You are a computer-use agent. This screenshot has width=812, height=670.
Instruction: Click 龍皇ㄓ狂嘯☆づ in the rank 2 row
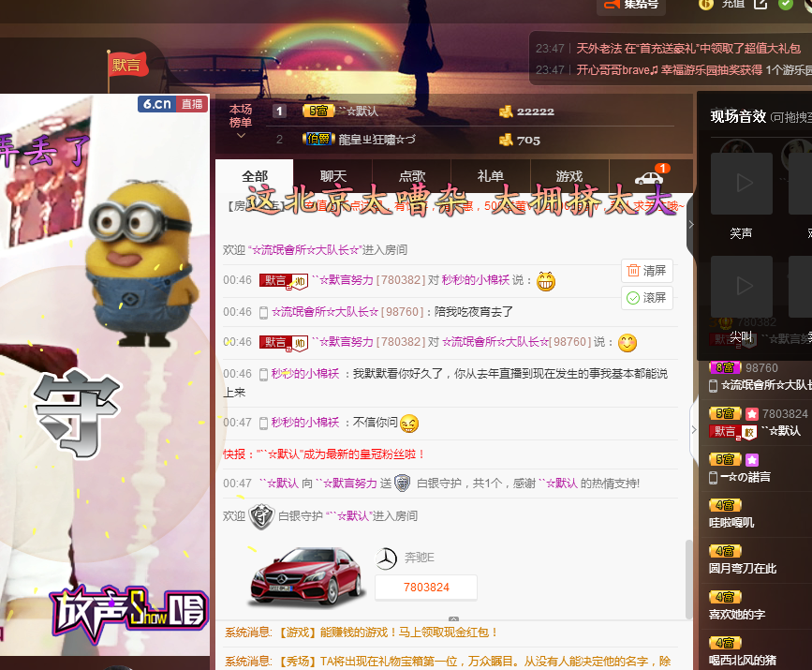(x=377, y=140)
